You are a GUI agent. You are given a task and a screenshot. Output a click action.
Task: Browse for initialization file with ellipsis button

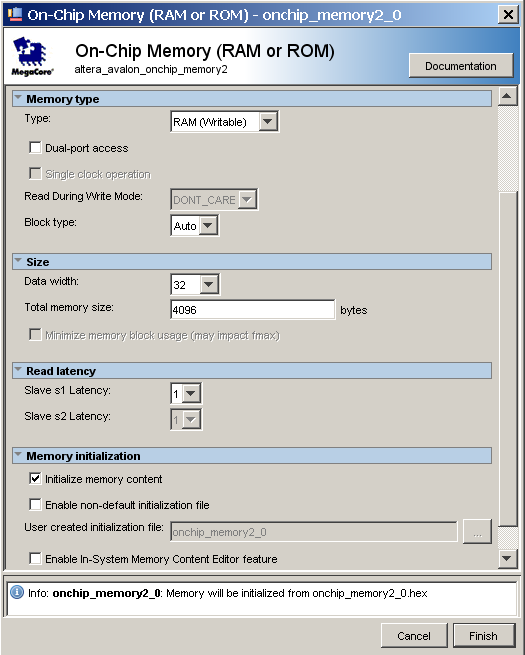coord(477,532)
